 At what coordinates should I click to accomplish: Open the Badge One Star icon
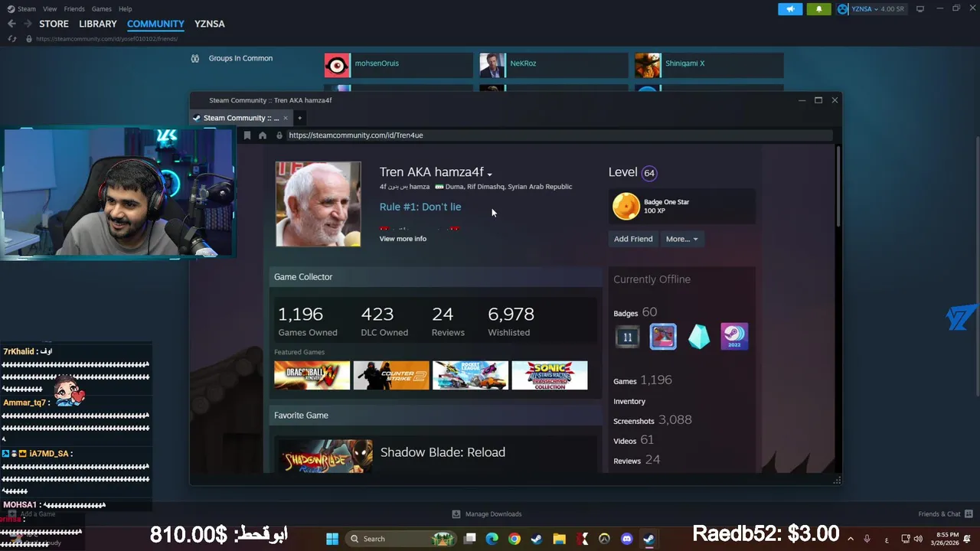click(626, 207)
